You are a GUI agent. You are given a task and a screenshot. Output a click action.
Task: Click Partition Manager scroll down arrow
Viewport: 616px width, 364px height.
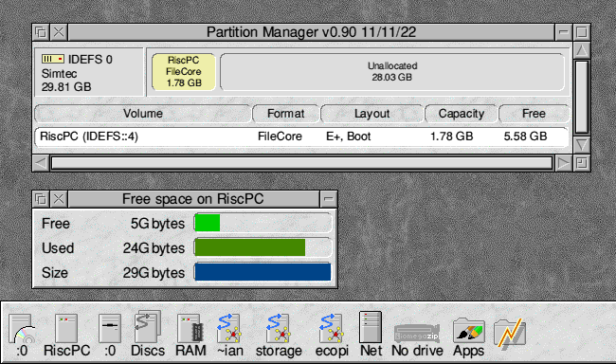(582, 145)
